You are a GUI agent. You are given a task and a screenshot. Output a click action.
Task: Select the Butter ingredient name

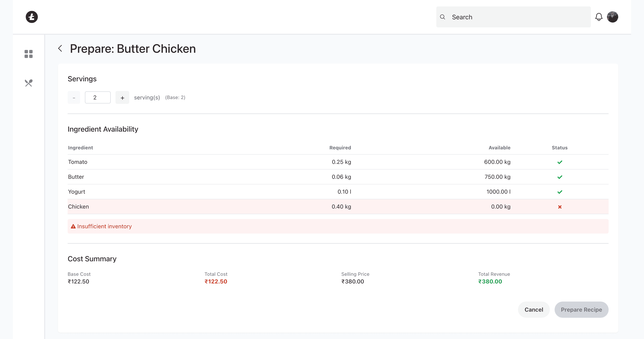pyautogui.click(x=76, y=177)
